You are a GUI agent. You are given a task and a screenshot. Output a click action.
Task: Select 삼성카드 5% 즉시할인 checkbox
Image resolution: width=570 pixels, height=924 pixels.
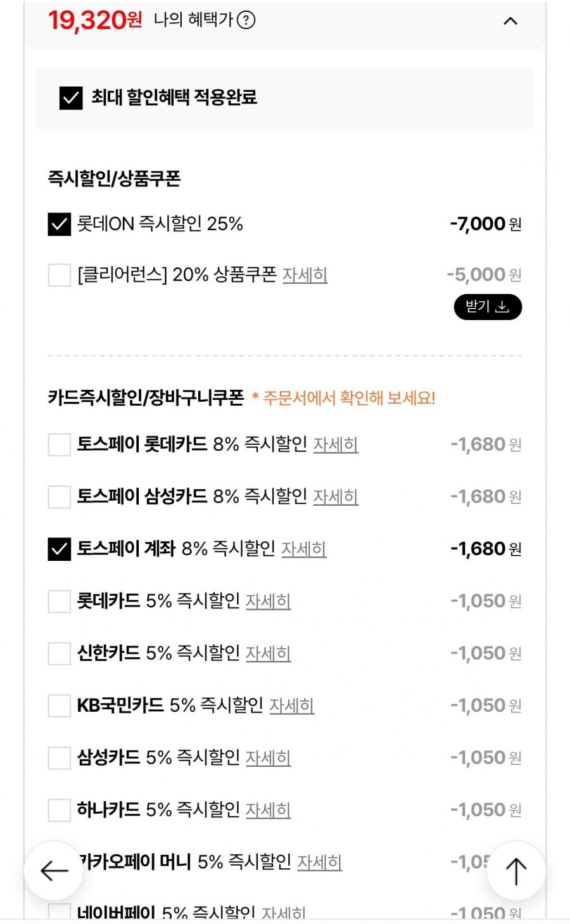60,758
